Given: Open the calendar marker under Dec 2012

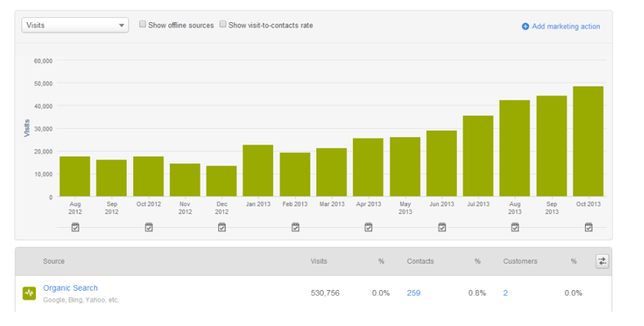Looking at the screenshot, I should (x=221, y=227).
